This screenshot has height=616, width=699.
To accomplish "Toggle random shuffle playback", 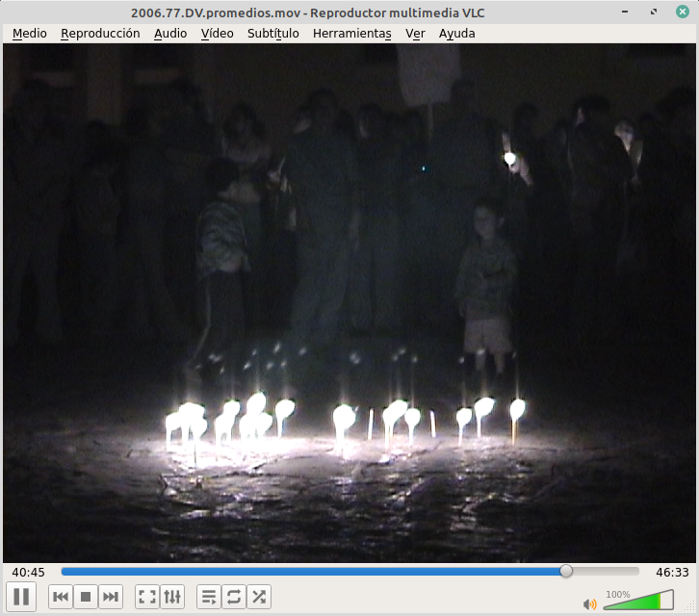I will point(259,597).
